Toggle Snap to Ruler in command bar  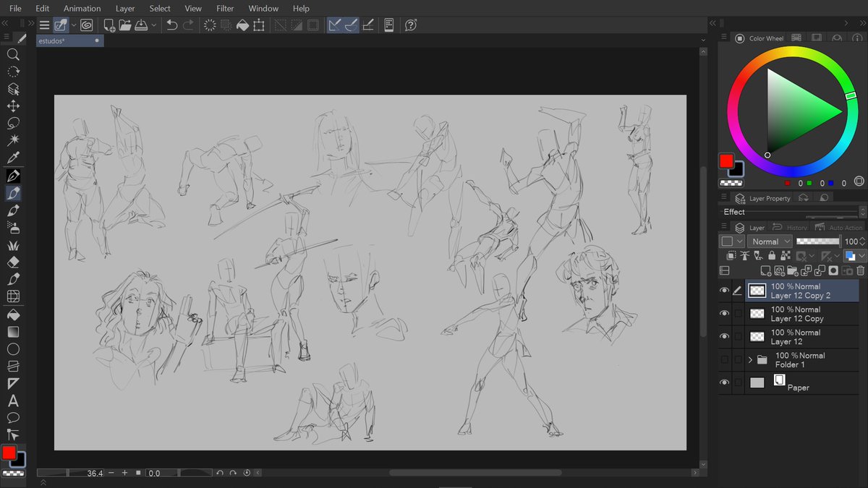(x=335, y=25)
